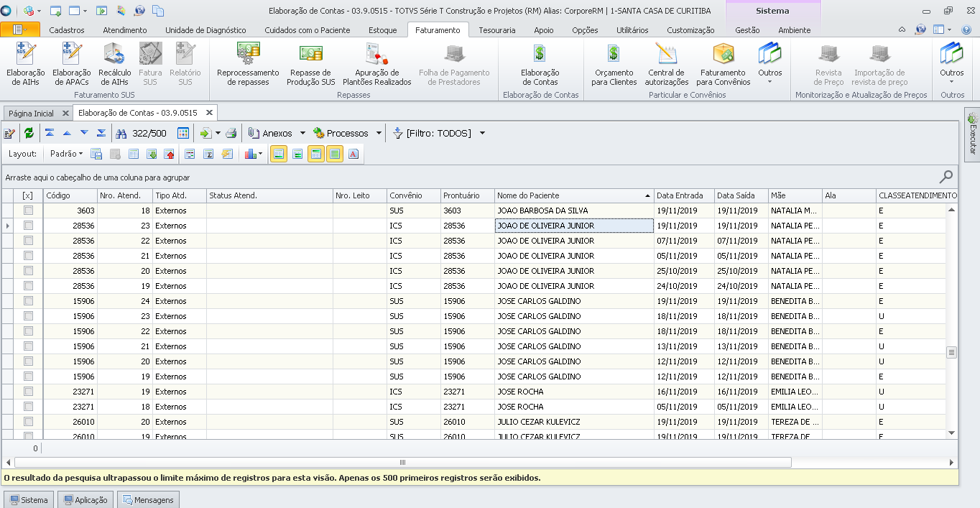Click the printer icon in toolbar
The width and height of the screenshot is (980, 508).
(231, 133)
